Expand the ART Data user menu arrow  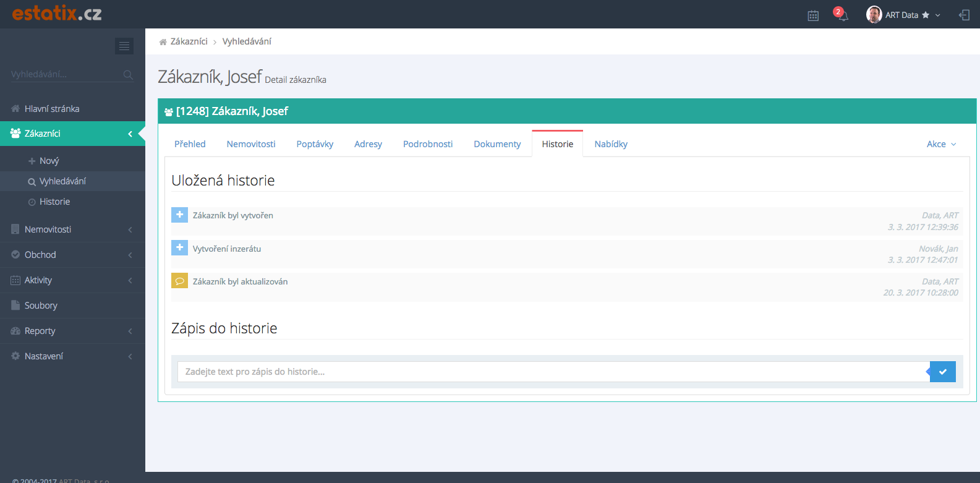point(938,15)
